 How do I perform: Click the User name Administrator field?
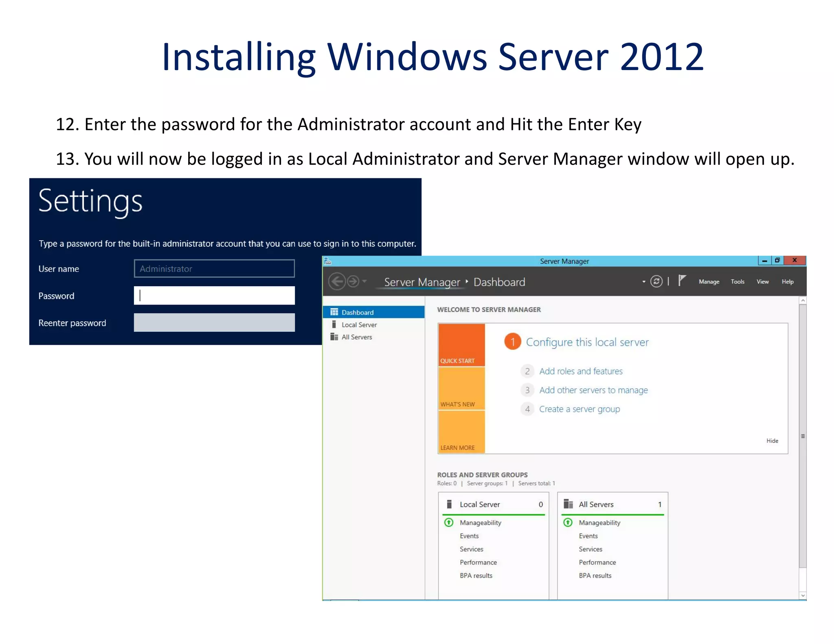[x=214, y=268]
